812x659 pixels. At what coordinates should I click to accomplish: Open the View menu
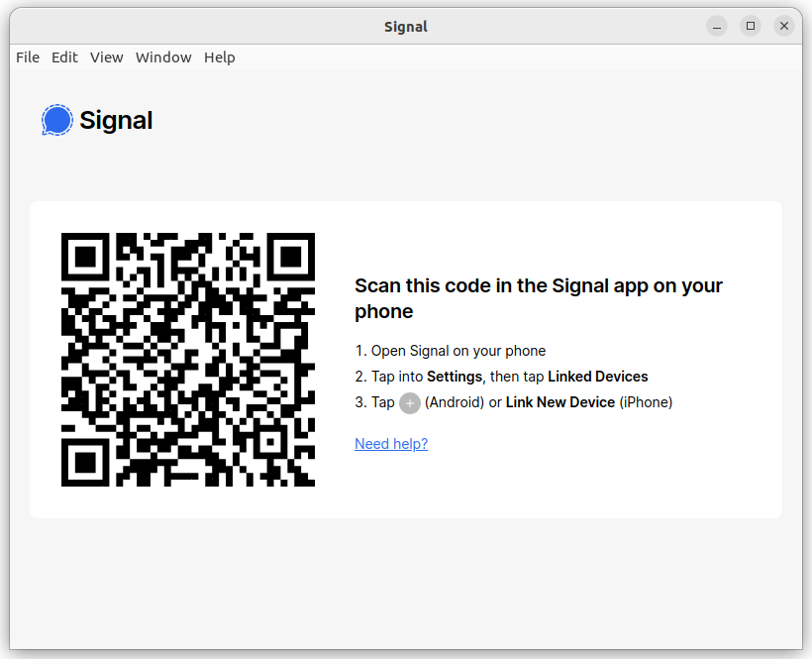pos(107,57)
